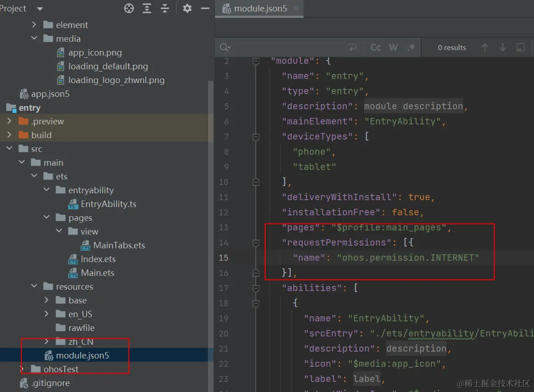Collapse the entryability folder
The height and width of the screenshot is (392, 534).
point(46,190)
